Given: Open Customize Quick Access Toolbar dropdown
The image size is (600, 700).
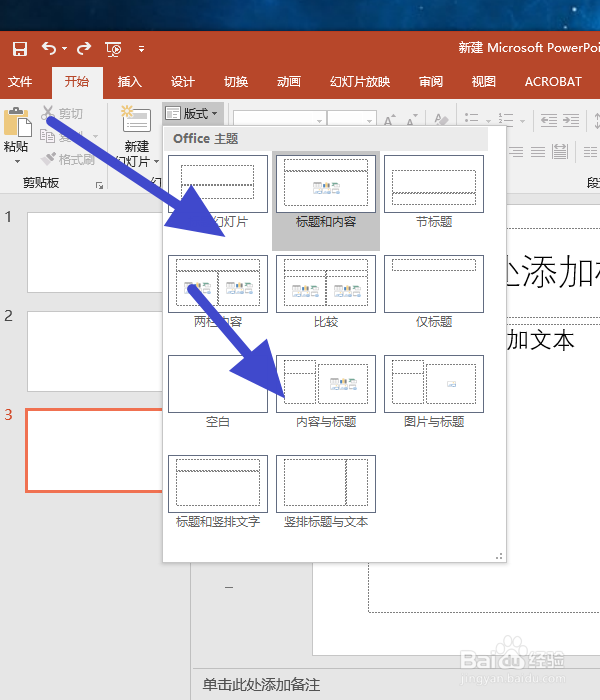Looking at the screenshot, I should pyautogui.click(x=141, y=49).
